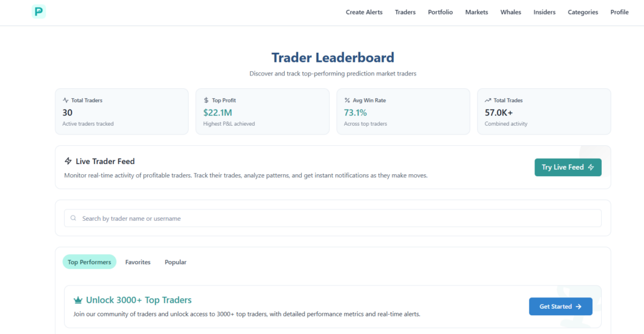
Task: Open the Categories nav item
Action: pos(583,13)
